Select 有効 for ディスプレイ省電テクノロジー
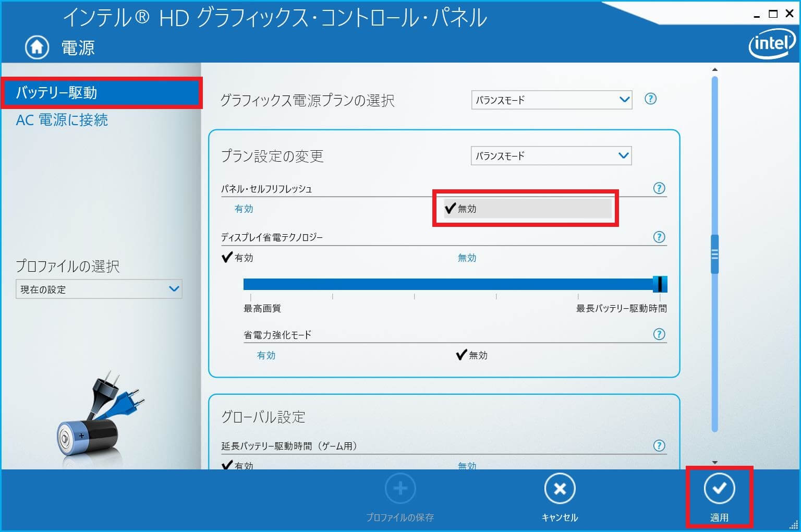This screenshot has height=532, width=801. click(x=237, y=258)
